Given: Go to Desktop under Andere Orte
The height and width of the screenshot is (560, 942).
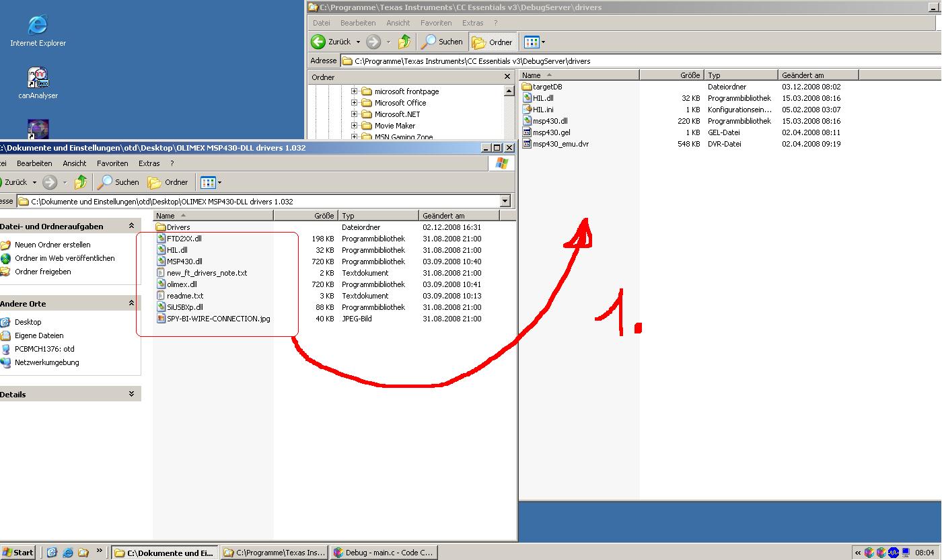Looking at the screenshot, I should pyautogui.click(x=28, y=322).
